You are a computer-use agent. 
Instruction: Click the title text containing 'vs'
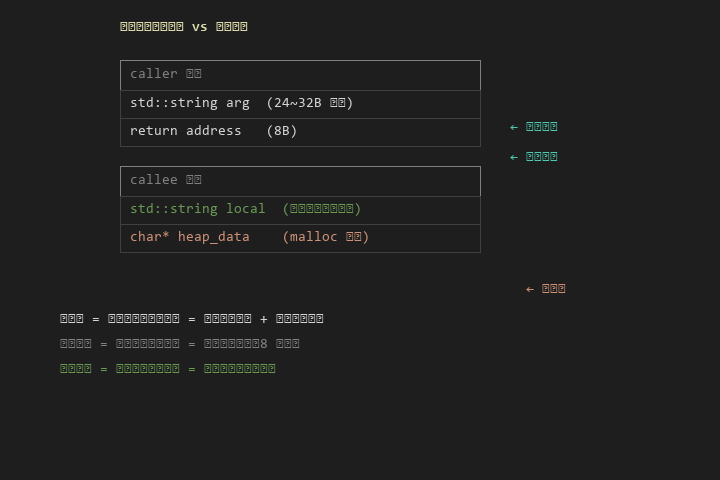(x=184, y=27)
